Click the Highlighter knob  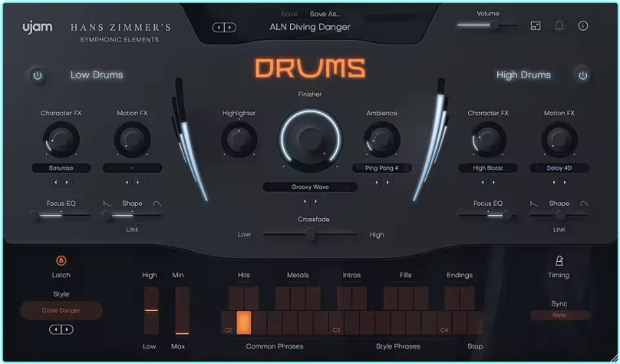coord(239,139)
